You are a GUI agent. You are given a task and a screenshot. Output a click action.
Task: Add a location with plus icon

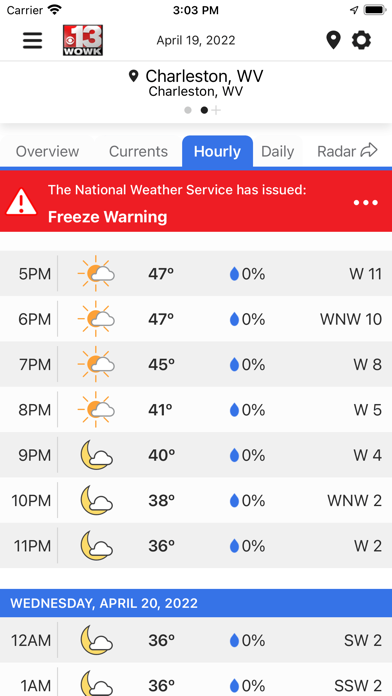pyautogui.click(x=216, y=110)
